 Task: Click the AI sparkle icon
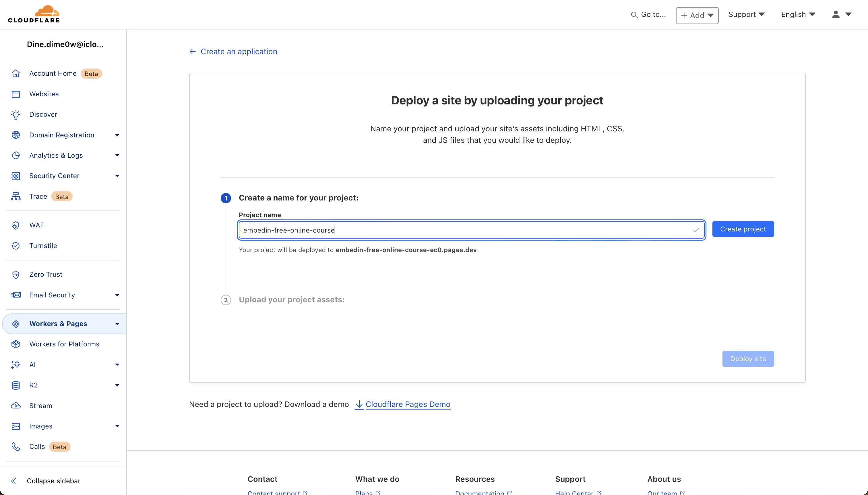click(16, 365)
